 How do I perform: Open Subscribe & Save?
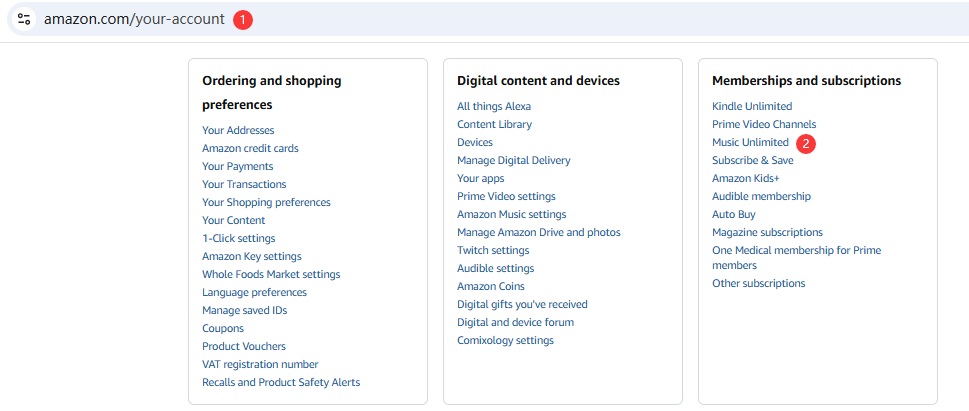tap(752, 160)
